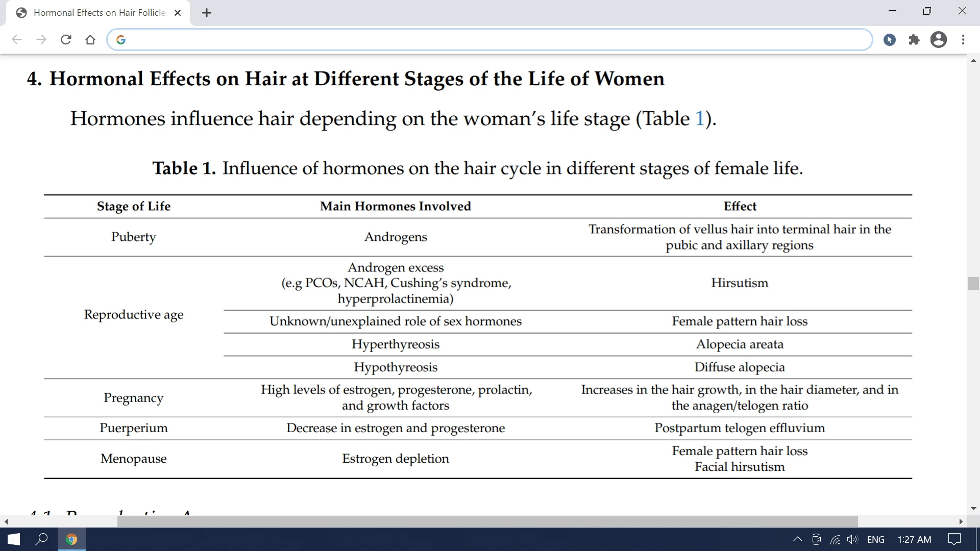The height and width of the screenshot is (551, 980).
Task: Click the 'Puberty' table cell
Action: tap(134, 237)
